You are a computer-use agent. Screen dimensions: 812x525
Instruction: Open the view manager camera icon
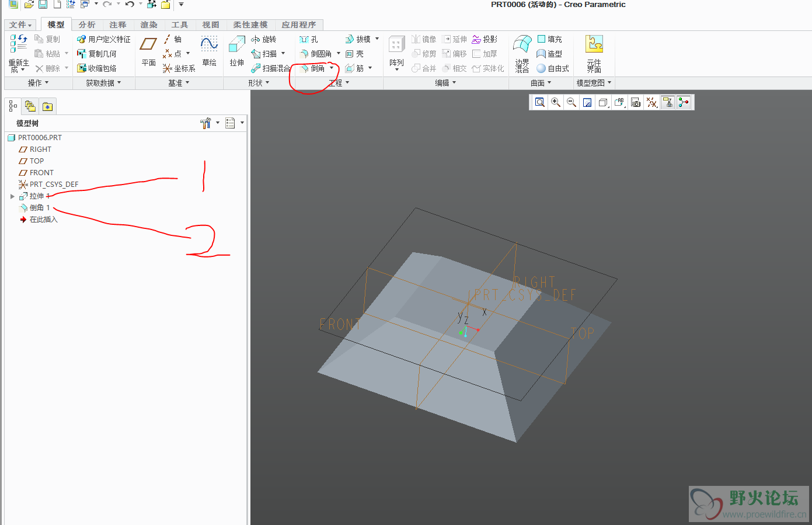(x=636, y=103)
